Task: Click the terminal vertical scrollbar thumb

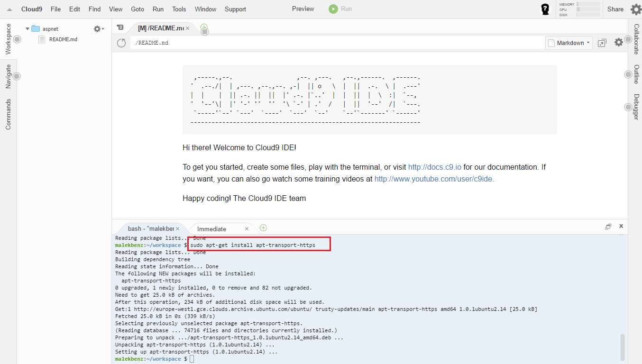Action: (x=623, y=347)
